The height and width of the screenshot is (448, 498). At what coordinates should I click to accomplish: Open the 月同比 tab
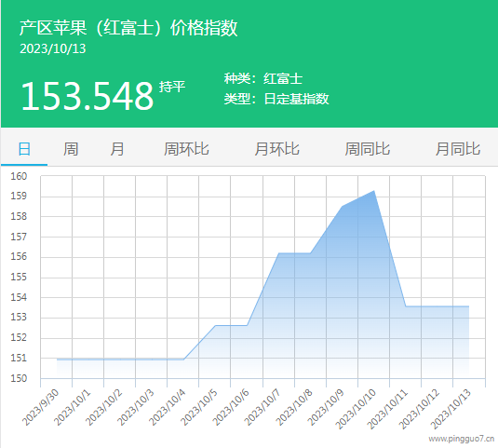click(458, 149)
